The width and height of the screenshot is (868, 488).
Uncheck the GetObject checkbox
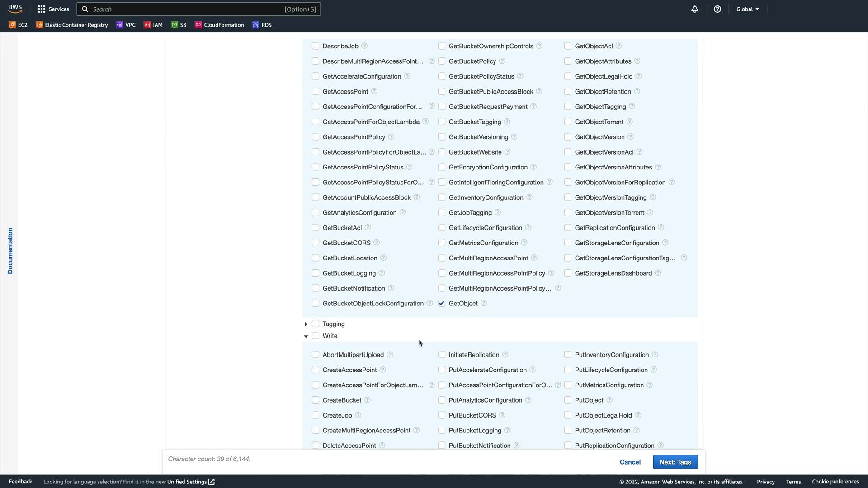442,303
